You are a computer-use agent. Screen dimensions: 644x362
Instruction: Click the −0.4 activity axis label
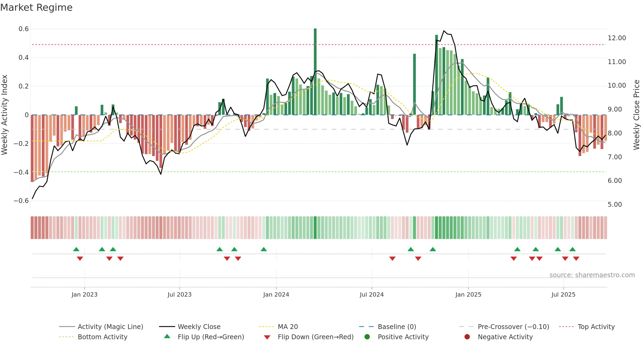coord(21,172)
